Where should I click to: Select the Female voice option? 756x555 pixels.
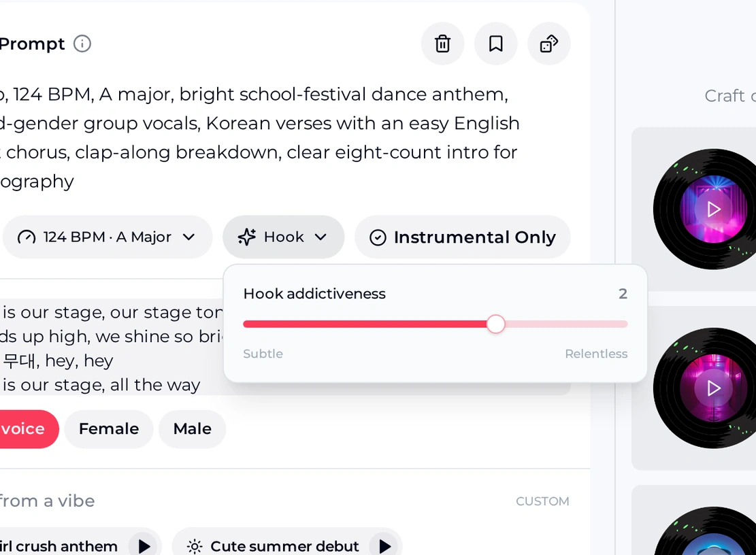pyautogui.click(x=108, y=428)
